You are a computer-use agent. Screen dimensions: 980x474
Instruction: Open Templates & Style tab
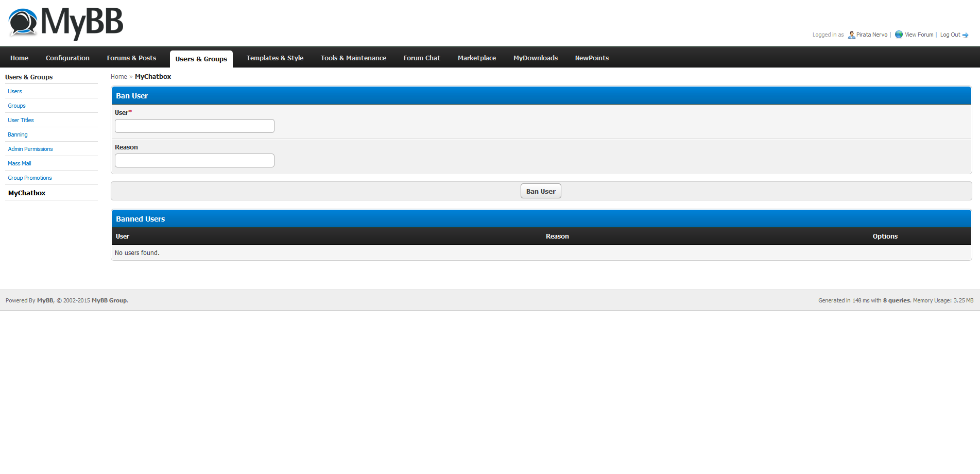(x=275, y=58)
